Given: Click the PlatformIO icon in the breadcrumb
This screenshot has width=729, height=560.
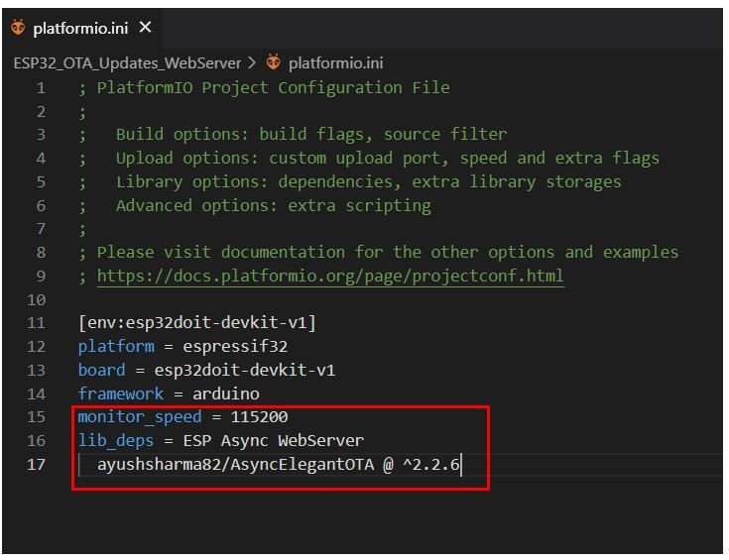Looking at the screenshot, I should click(x=273, y=61).
